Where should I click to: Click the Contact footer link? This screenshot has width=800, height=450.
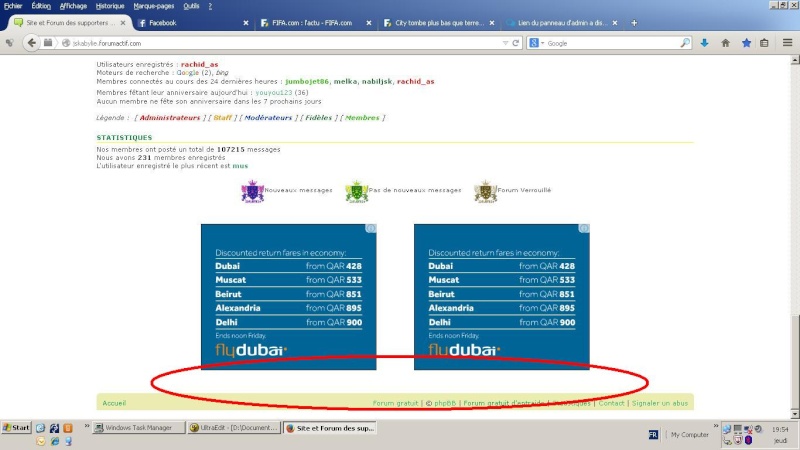(x=611, y=403)
